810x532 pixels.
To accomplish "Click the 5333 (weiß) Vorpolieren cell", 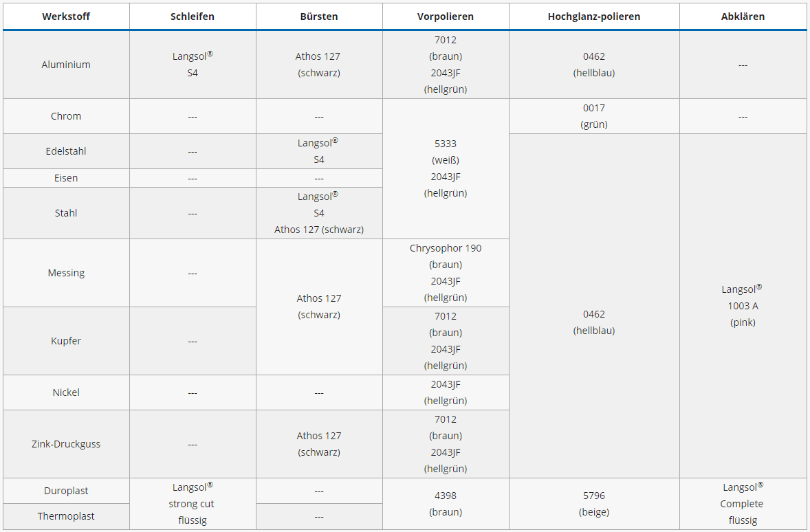I will click(446, 152).
